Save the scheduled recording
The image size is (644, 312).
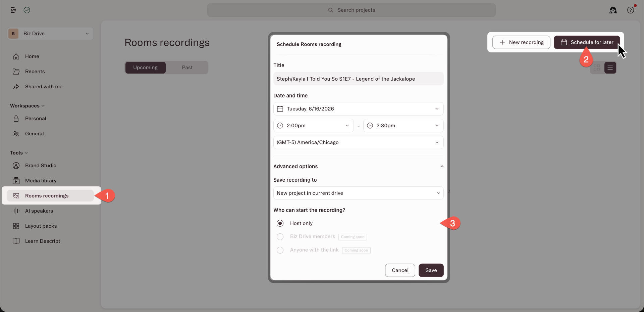point(431,270)
